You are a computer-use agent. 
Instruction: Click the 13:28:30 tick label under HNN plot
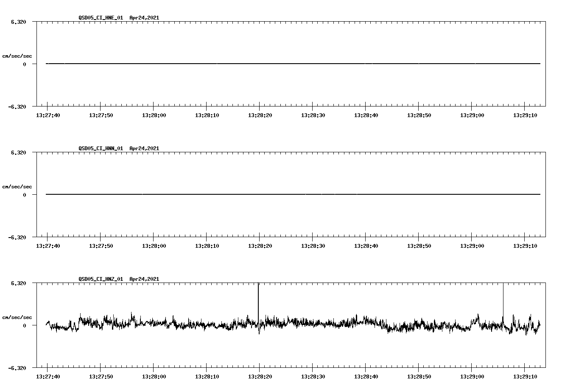[x=313, y=245]
